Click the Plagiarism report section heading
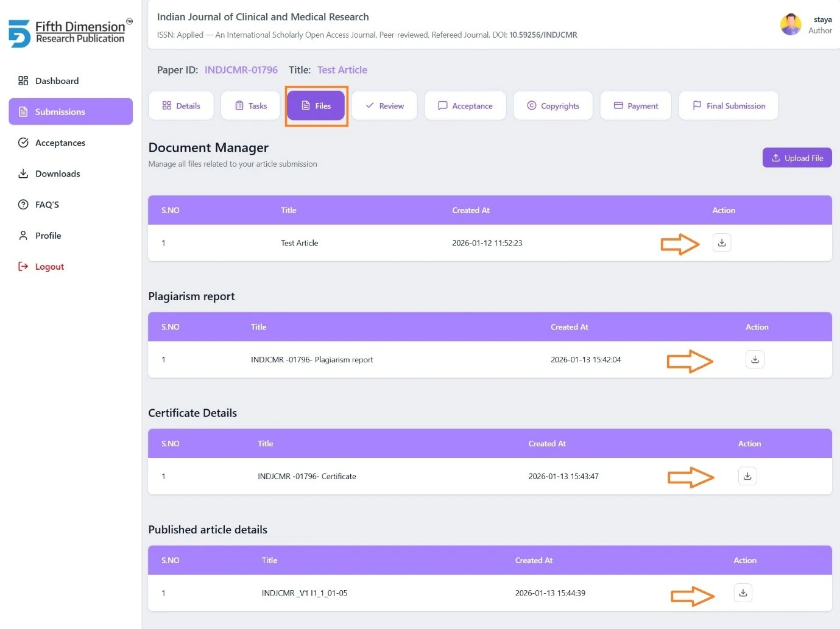Screen dimensions: 840x629 191,297
